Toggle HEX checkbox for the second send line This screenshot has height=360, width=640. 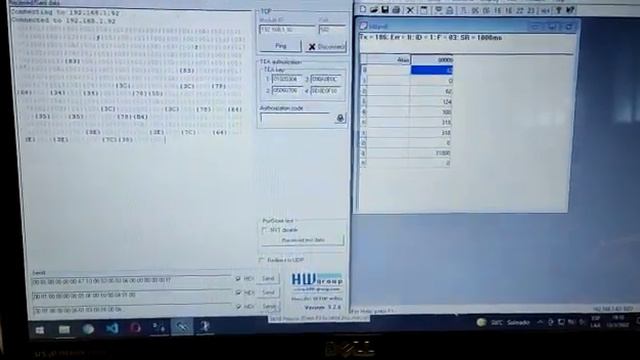click(x=238, y=293)
